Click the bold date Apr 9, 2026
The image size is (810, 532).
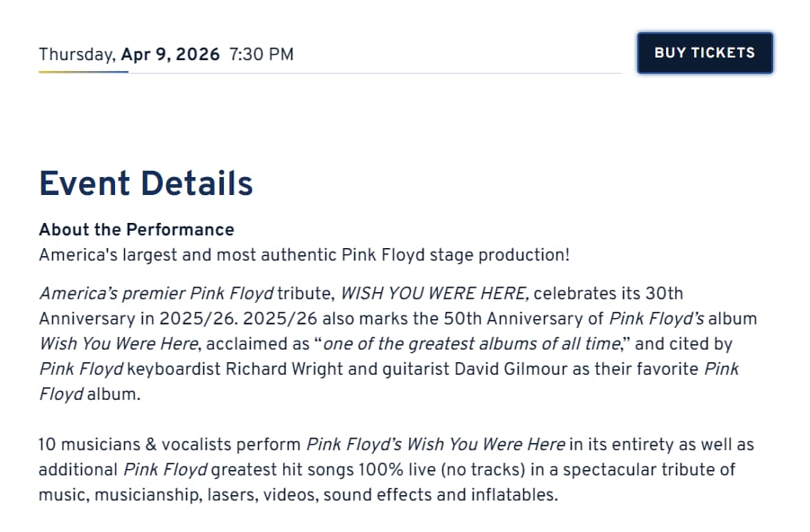[170, 54]
